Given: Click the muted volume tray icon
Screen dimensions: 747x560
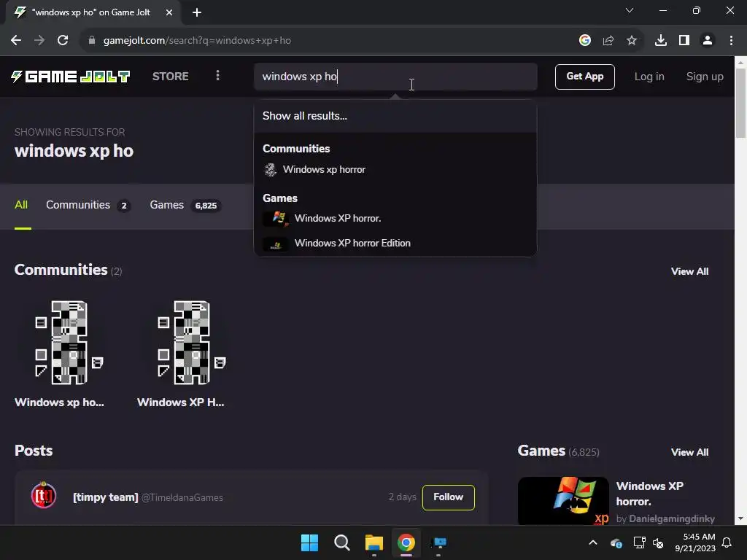Looking at the screenshot, I should 658,542.
